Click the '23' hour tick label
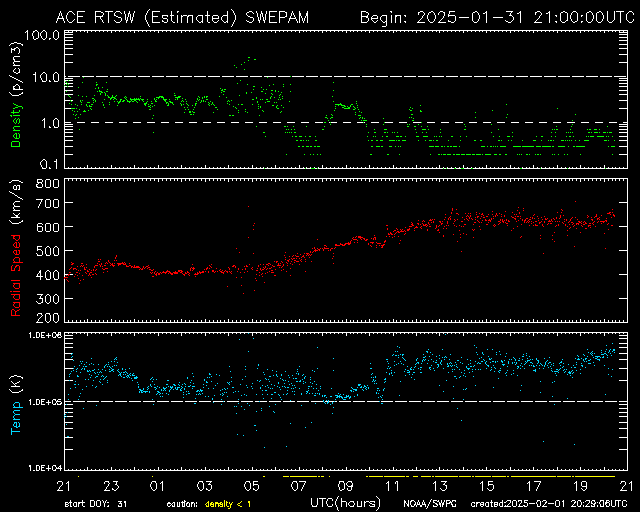 (111, 486)
